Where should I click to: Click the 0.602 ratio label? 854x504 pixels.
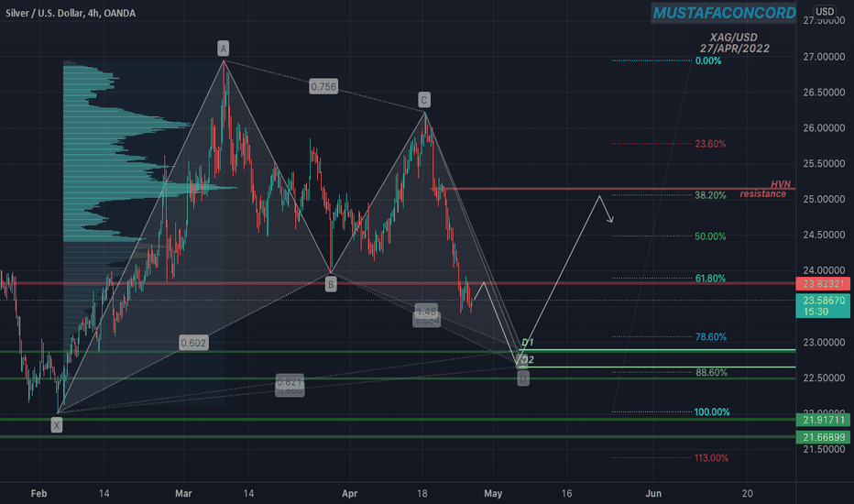193,343
